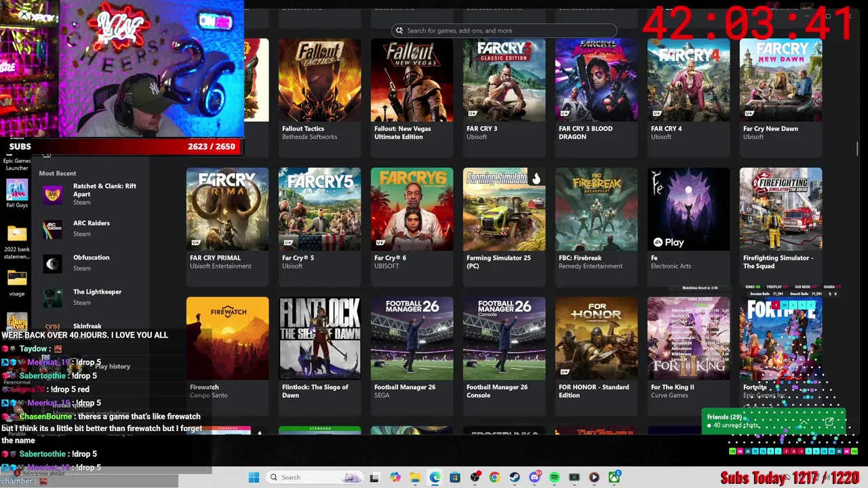Screen dimensions: 868x488
Task: Open FBC: Firebreak cover art
Action: 596,209
